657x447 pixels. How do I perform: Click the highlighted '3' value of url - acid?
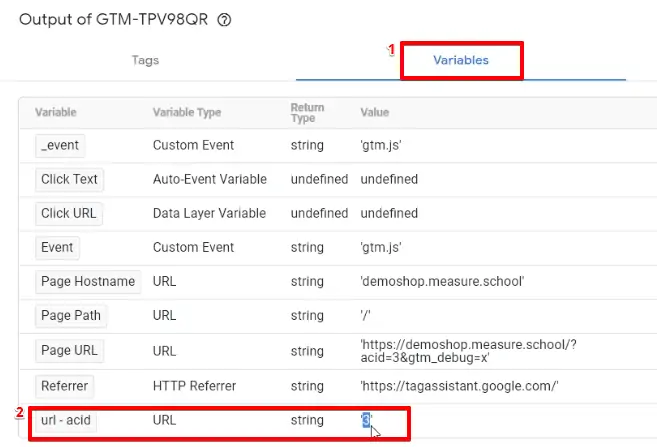pyautogui.click(x=366, y=420)
